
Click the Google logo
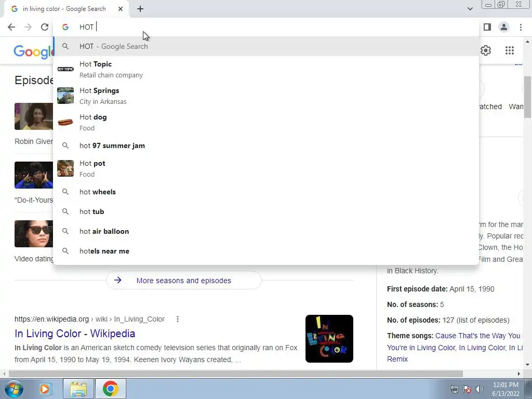tap(33, 51)
